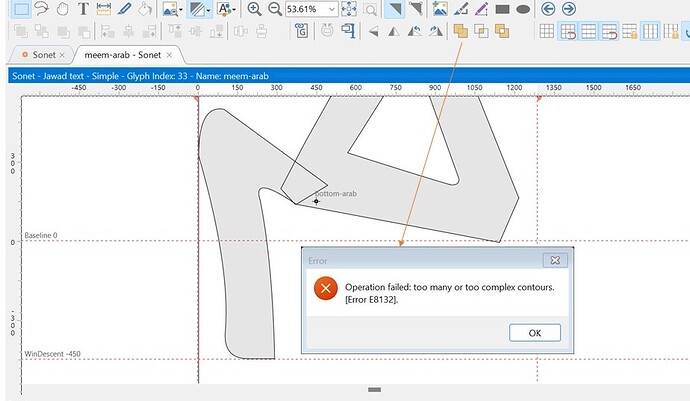Click the import image icon
The image size is (690, 401).
[x=440, y=9]
